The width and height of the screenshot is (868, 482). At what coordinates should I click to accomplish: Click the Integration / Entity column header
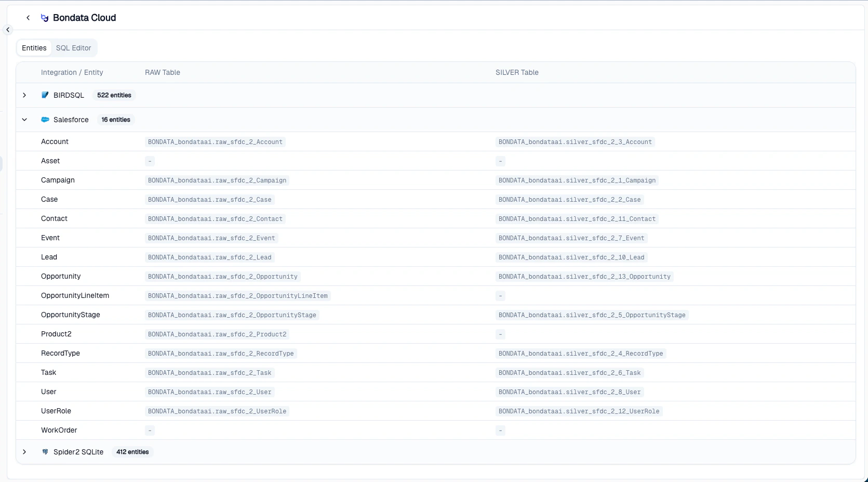(72, 72)
